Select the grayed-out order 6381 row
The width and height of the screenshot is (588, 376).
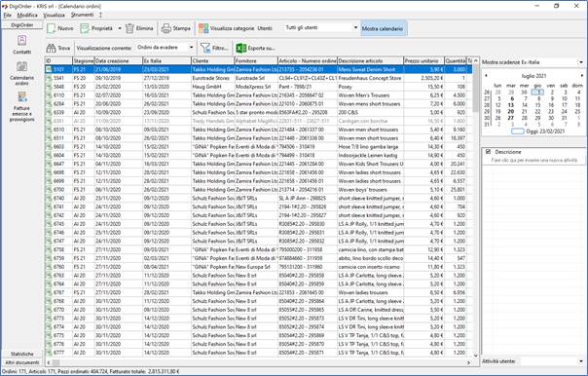258,121
